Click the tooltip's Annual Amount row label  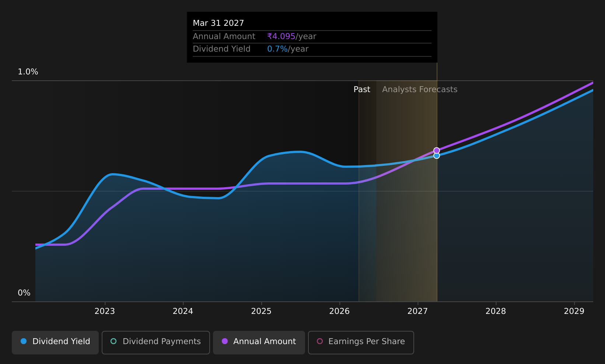(224, 36)
